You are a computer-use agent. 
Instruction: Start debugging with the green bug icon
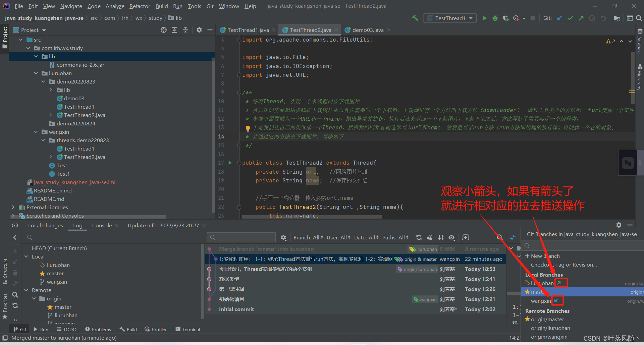pos(495,18)
